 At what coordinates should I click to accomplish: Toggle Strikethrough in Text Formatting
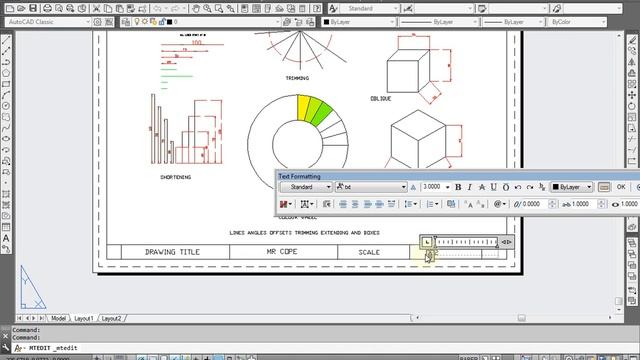click(482, 187)
